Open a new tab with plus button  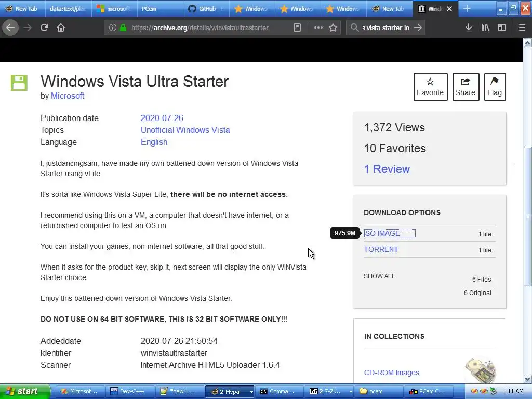[467, 8]
